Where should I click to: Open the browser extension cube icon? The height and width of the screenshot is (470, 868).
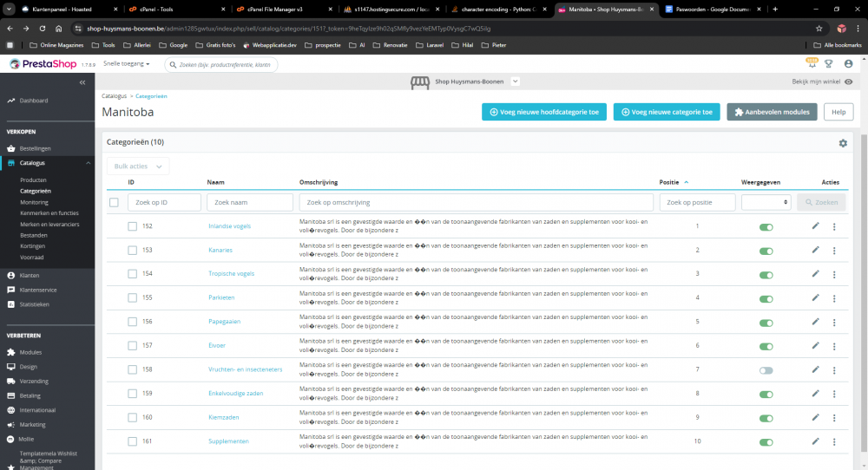click(841, 29)
